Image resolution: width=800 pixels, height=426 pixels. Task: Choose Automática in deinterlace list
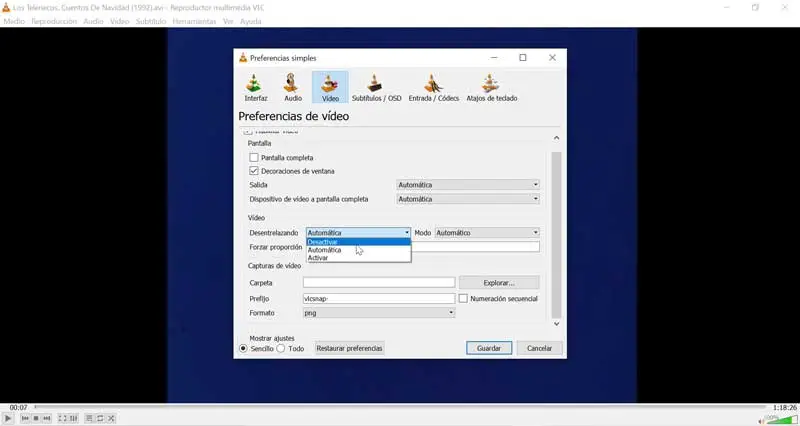pos(358,250)
